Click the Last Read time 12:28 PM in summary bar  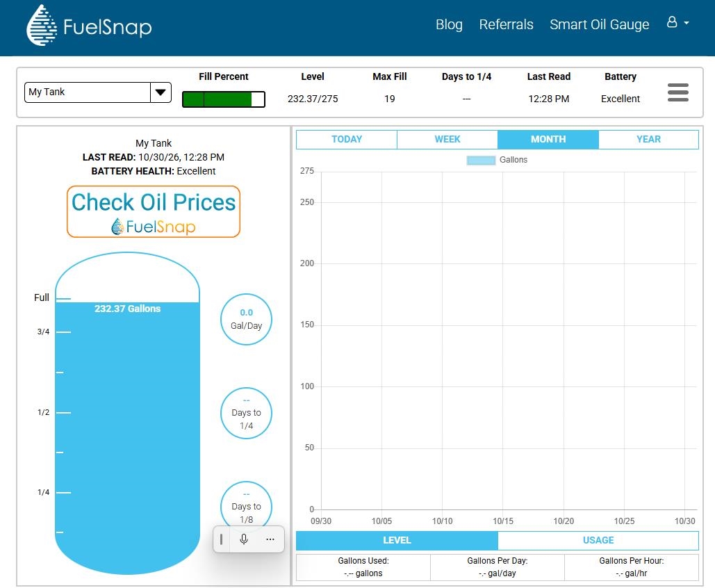point(548,99)
